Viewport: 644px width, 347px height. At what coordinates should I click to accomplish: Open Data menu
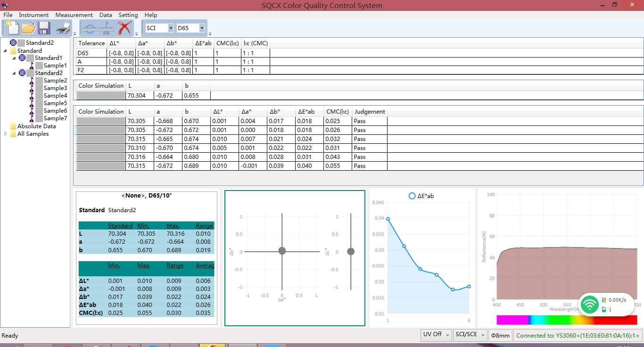106,15
